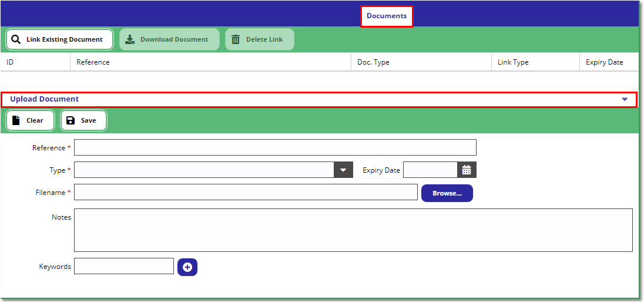
Task: Click the Link Existing Document button
Action: click(59, 39)
